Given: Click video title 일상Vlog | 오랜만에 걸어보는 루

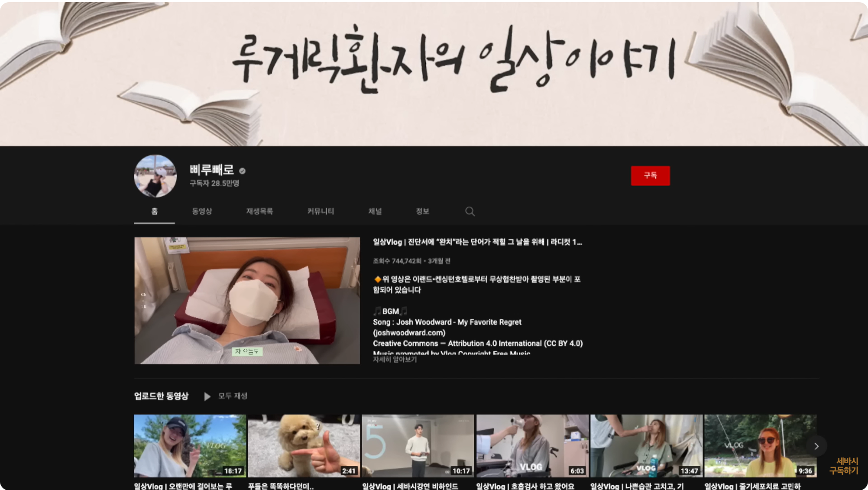Looking at the screenshot, I should pyautogui.click(x=183, y=486).
